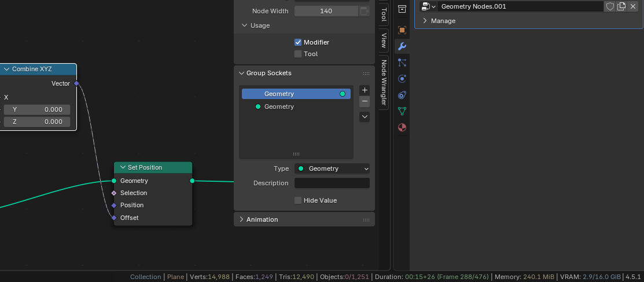Enable the Hide Value checkbox
Screen dimensions: 644x282
[298, 200]
